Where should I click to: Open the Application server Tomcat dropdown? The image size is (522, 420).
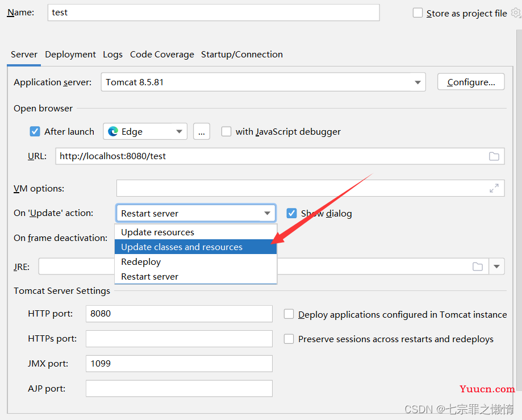(264, 82)
